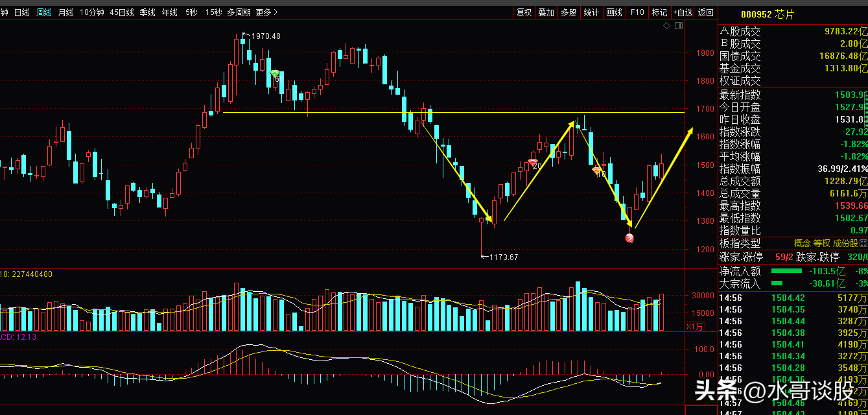868x415 pixels.
Task: Click the 返回 back button
Action: 705,12
